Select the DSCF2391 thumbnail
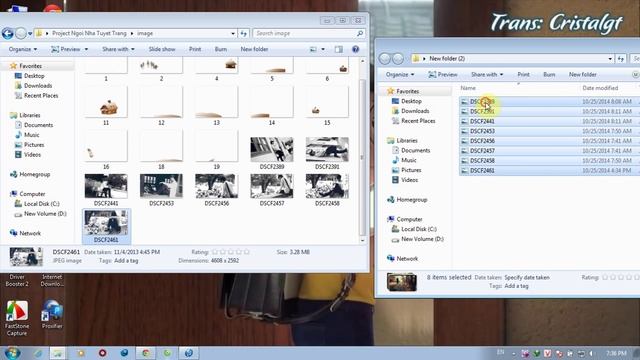 (327, 150)
